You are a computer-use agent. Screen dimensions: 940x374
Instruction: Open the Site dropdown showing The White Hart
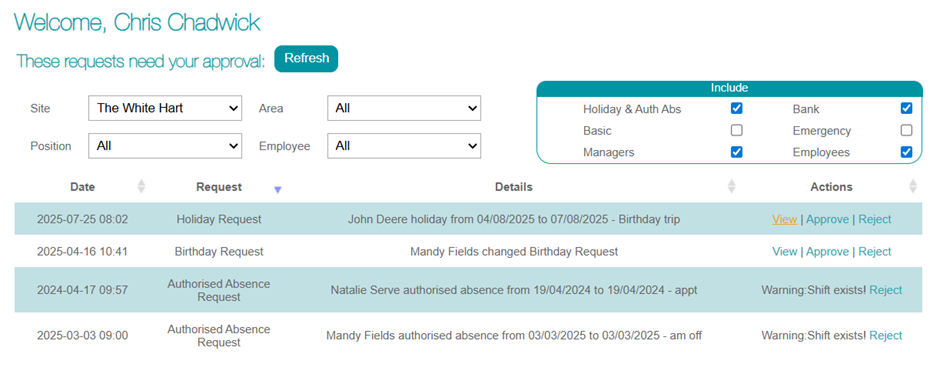coord(165,108)
